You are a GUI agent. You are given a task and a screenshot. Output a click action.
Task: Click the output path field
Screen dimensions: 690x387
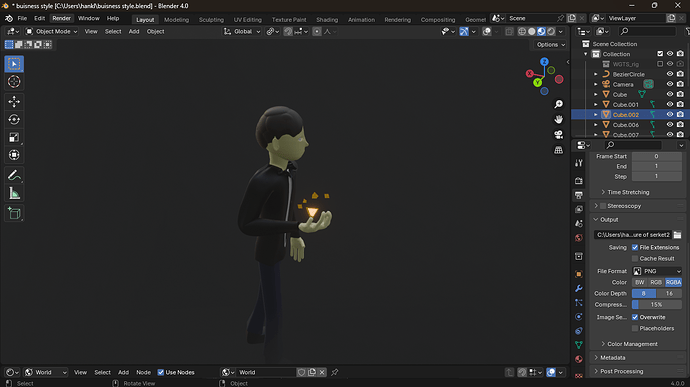click(633, 235)
